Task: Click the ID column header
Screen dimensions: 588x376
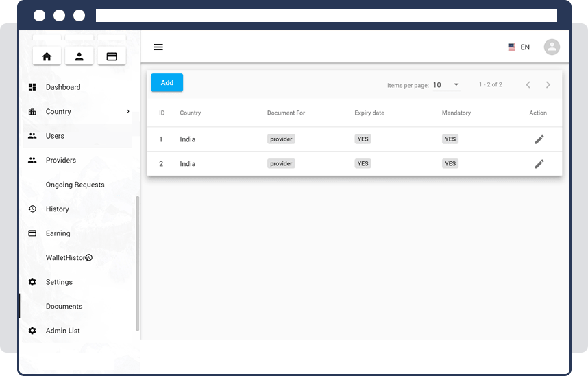Action: [162, 113]
